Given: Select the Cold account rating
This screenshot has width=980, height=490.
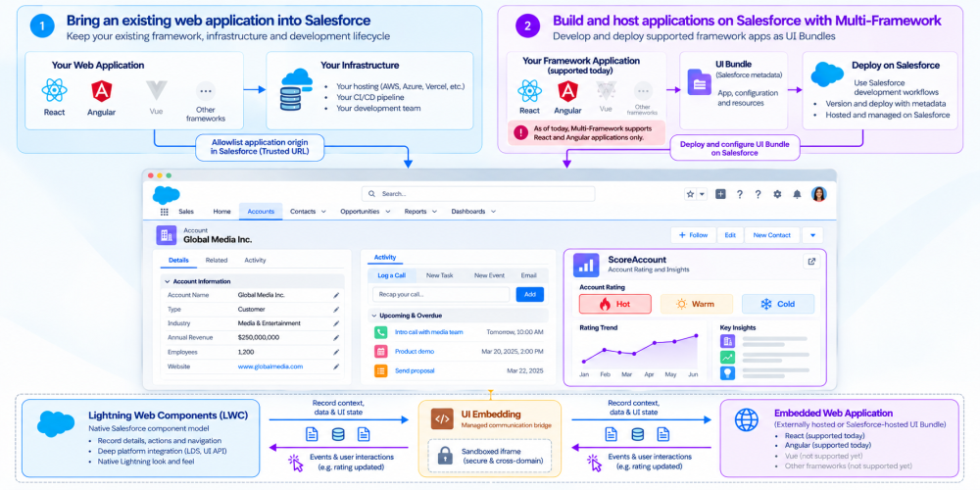Looking at the screenshot, I should [x=778, y=305].
